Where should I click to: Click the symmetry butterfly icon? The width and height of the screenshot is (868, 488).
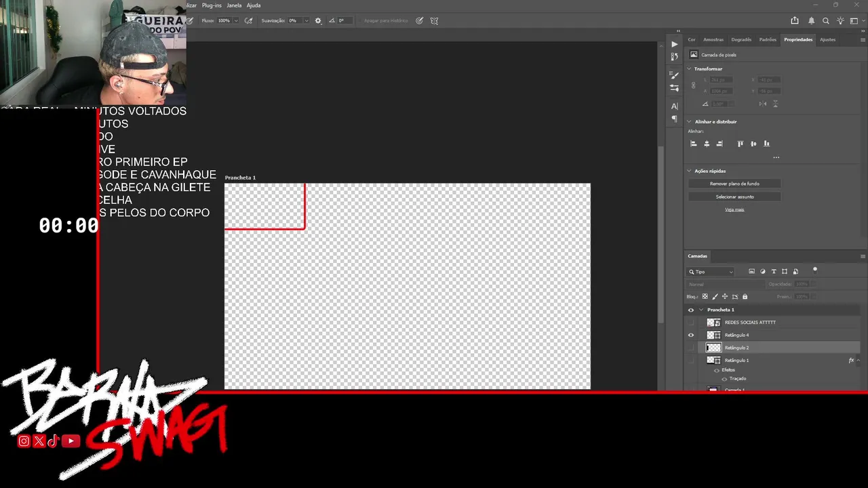[x=434, y=21]
